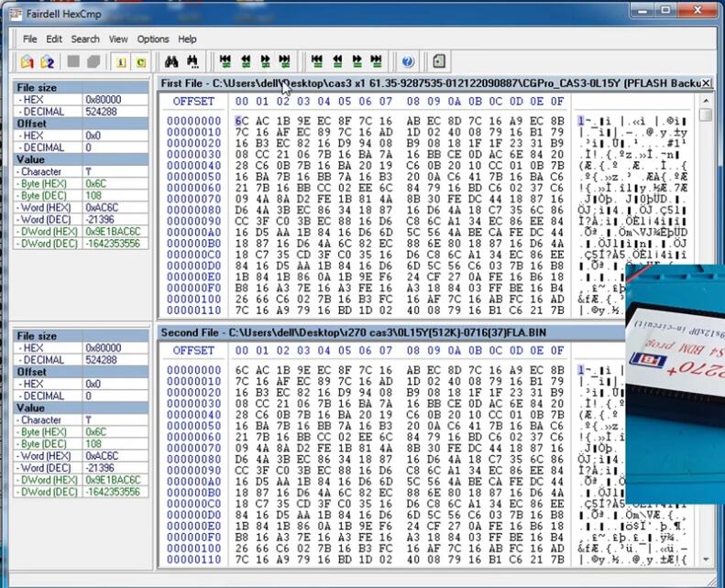
Task: Open first file using folder icon labeled 1
Action: click(x=27, y=61)
